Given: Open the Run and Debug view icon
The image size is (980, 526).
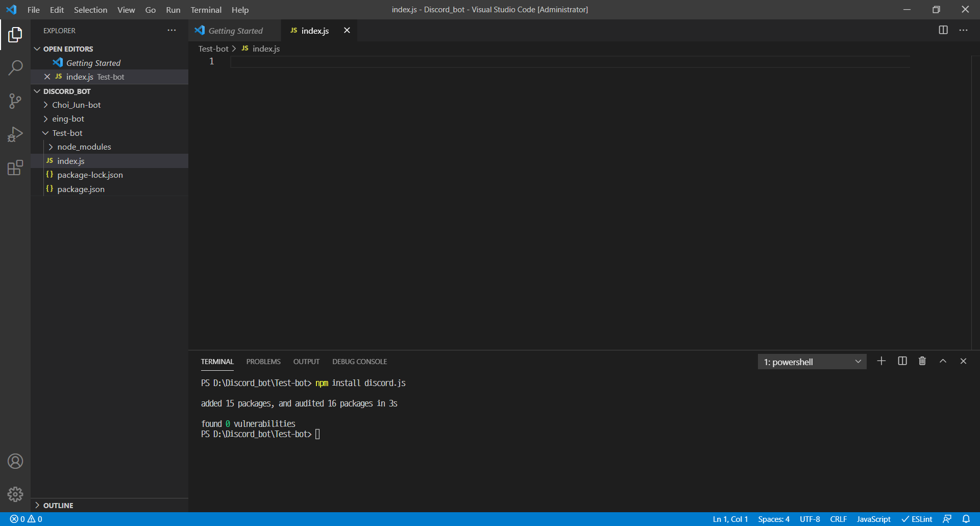Looking at the screenshot, I should 15,134.
